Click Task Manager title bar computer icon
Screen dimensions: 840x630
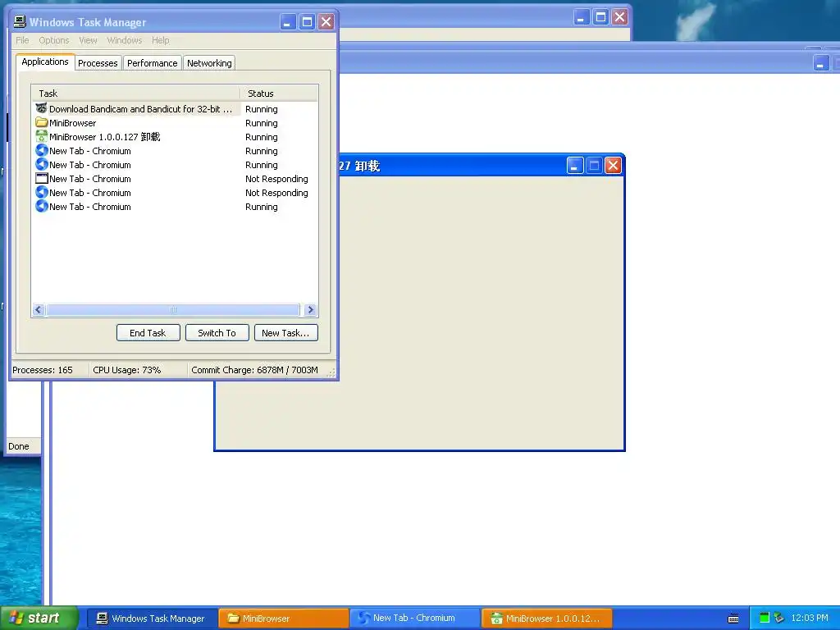[x=20, y=21]
